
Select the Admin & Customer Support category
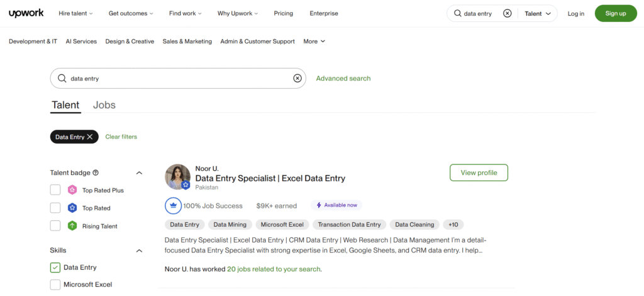pyautogui.click(x=257, y=41)
